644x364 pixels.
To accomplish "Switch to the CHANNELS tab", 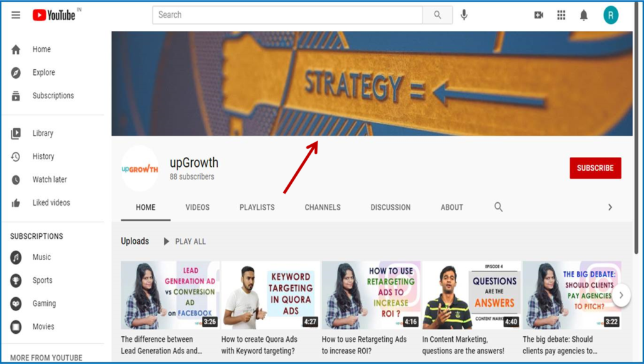I will tap(323, 207).
